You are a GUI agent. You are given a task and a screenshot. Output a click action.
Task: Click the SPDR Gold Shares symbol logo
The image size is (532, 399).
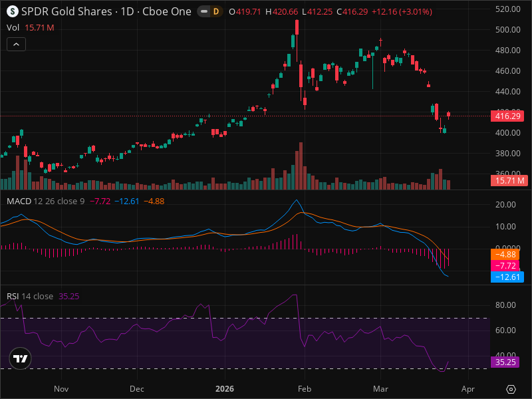coord(13,11)
